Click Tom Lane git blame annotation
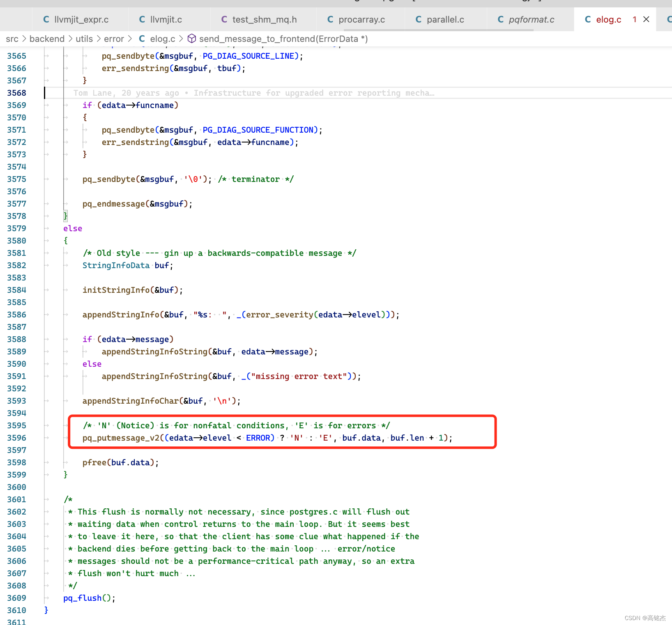The width and height of the screenshot is (672, 625). [x=253, y=93]
